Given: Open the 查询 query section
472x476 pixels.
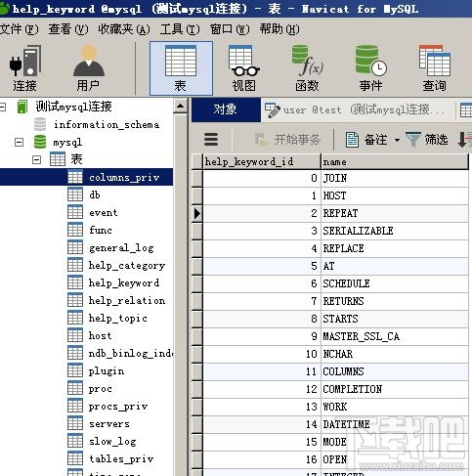Looking at the screenshot, I should point(434,68).
